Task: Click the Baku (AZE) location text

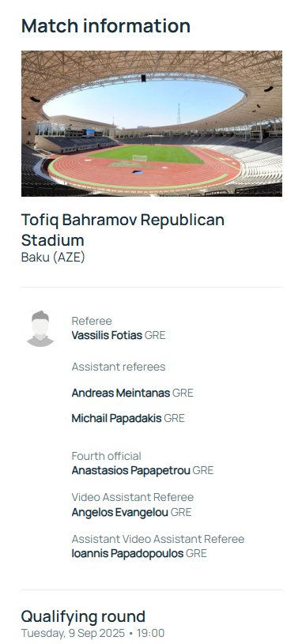Action: pos(53,258)
